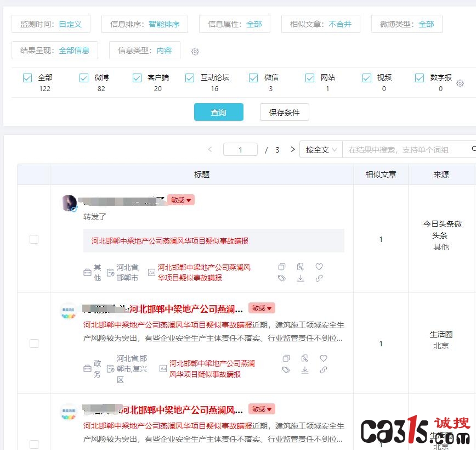Click the link icon in the 政务 row
This screenshot has height=450, width=476.
coord(324,370)
